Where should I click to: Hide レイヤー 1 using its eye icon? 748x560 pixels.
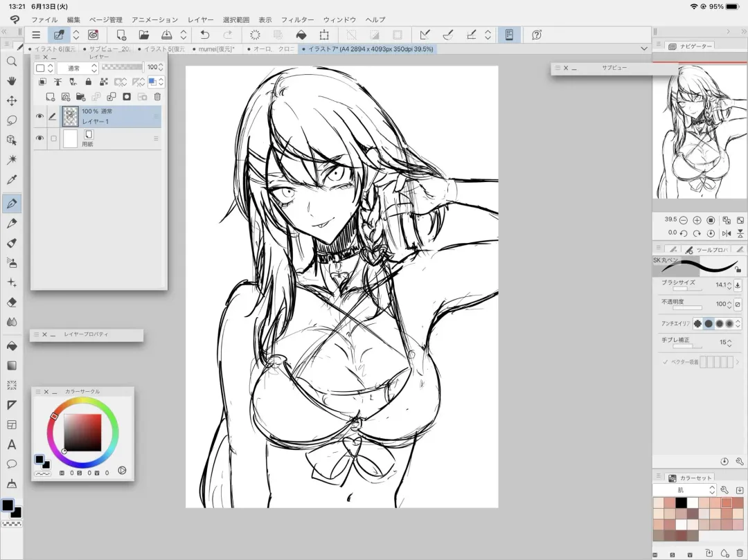point(39,116)
